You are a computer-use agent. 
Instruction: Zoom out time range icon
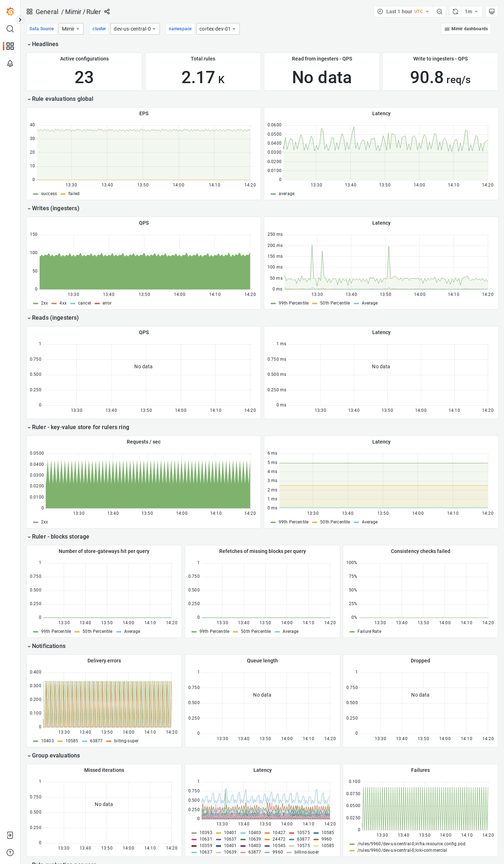pos(440,12)
